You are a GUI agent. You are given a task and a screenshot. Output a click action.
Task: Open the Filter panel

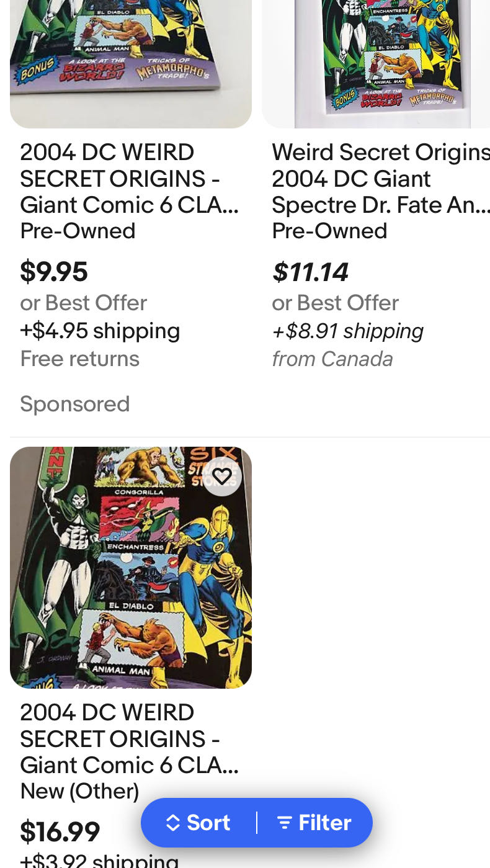point(314,823)
